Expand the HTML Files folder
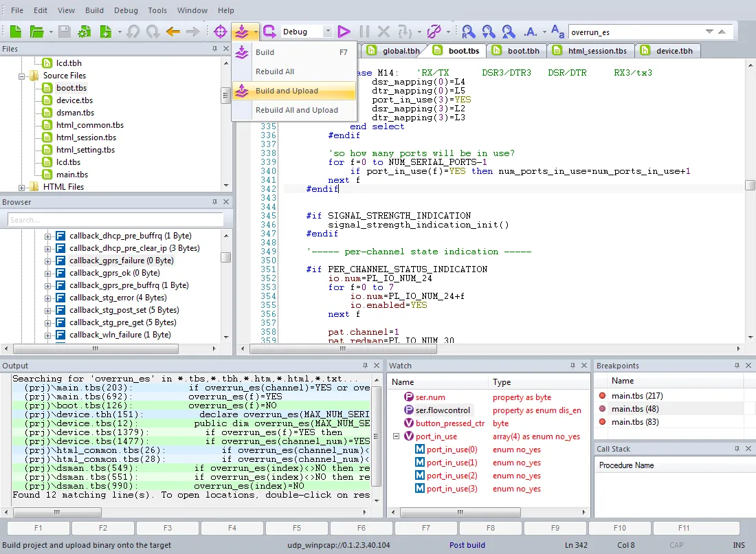This screenshot has height=554, width=756. [22, 187]
